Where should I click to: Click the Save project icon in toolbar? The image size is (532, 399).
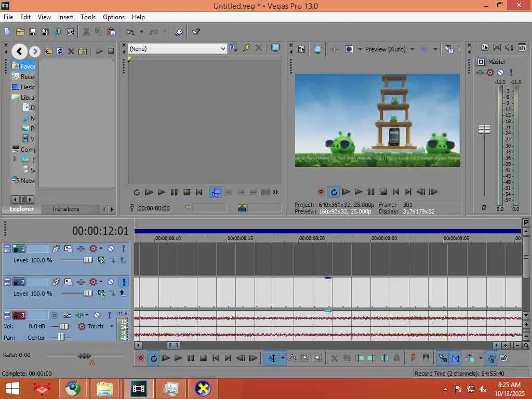click(x=32, y=32)
